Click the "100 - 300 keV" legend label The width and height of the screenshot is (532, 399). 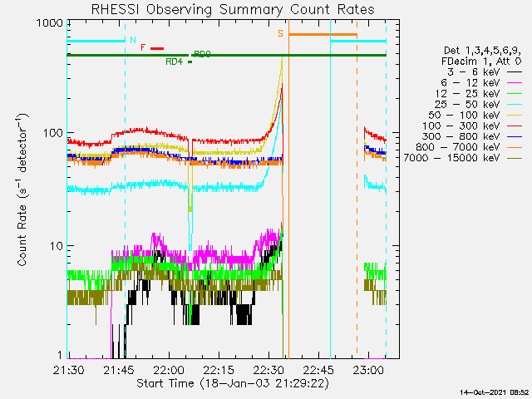pyautogui.click(x=461, y=126)
